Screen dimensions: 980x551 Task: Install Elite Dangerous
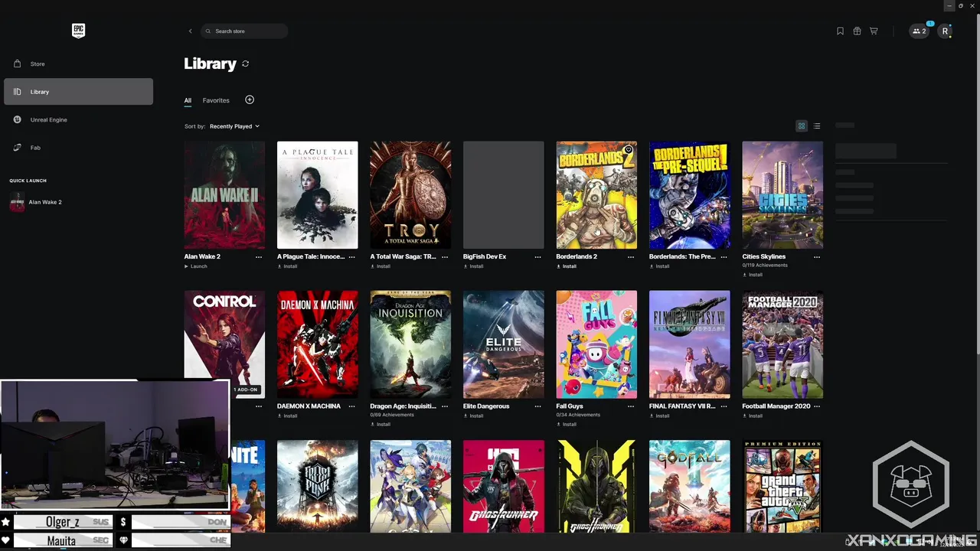[x=473, y=416]
